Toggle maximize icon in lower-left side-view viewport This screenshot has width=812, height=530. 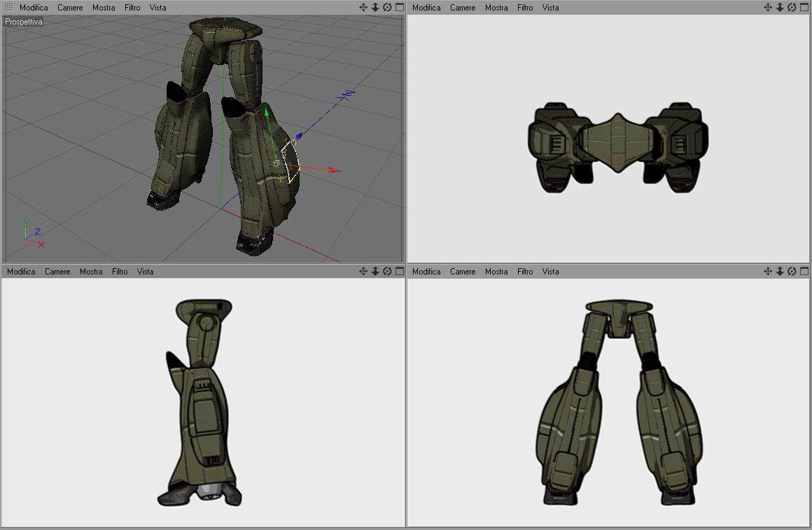(400, 271)
